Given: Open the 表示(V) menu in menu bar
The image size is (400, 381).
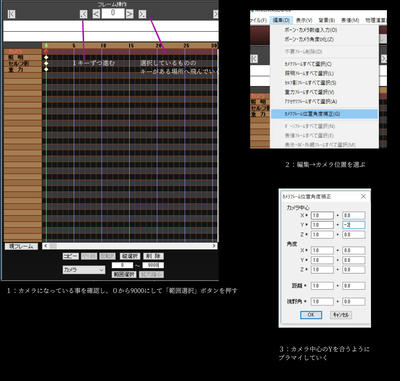Looking at the screenshot, I should (x=304, y=20).
